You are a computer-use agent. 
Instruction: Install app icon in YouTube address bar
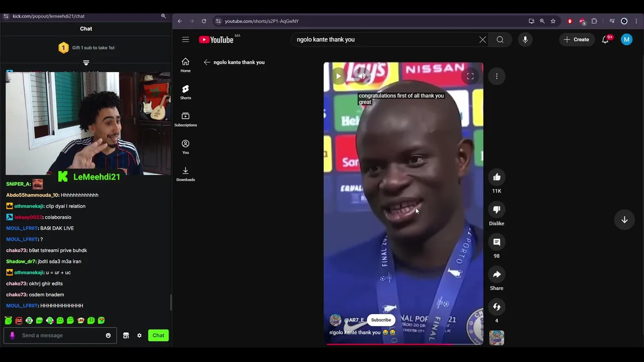pyautogui.click(x=531, y=21)
